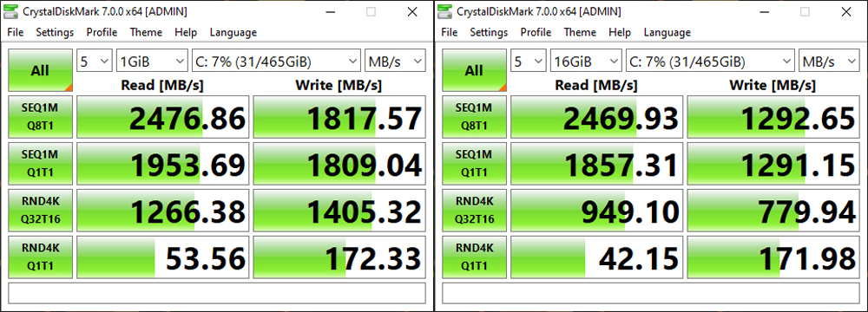This screenshot has height=312, width=868.
Task: Open Language menu in left window
Action: click(x=233, y=33)
